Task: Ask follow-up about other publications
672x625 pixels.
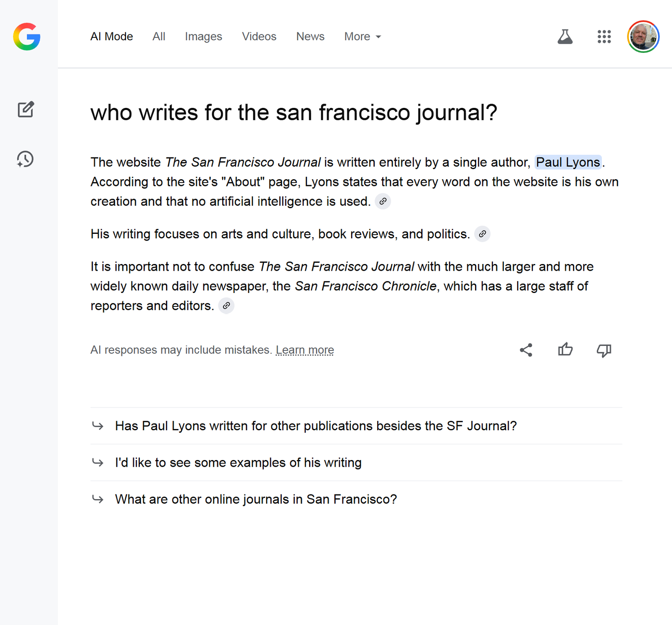Action: pos(315,426)
